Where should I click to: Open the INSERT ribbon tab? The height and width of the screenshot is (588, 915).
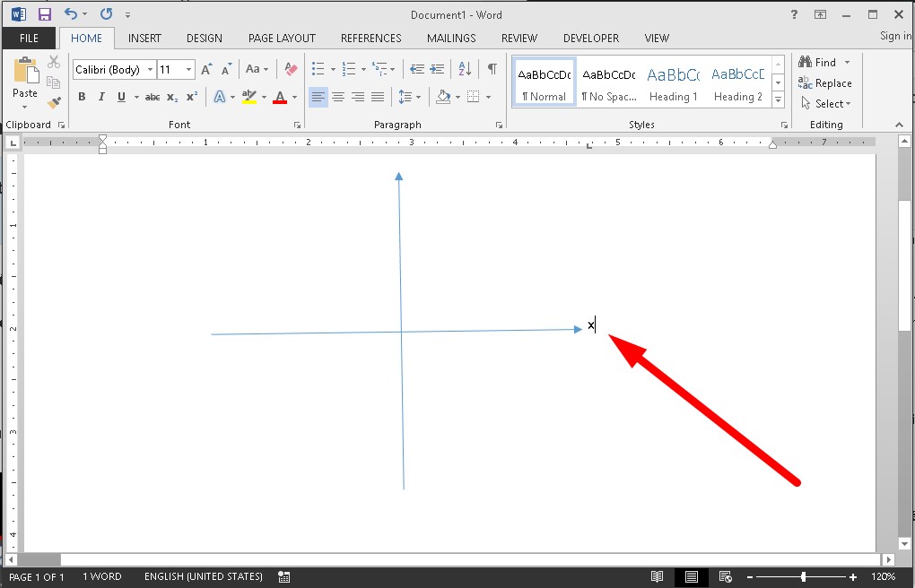[144, 39]
